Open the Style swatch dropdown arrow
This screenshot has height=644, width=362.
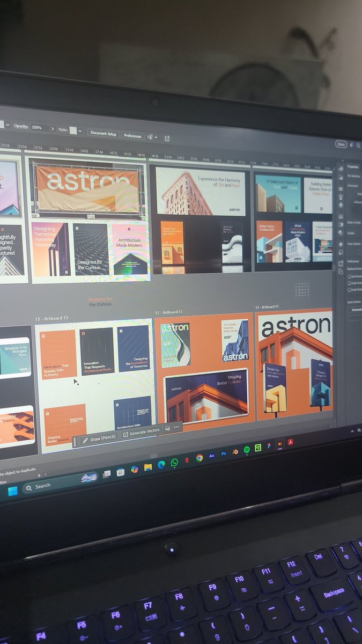point(80,131)
